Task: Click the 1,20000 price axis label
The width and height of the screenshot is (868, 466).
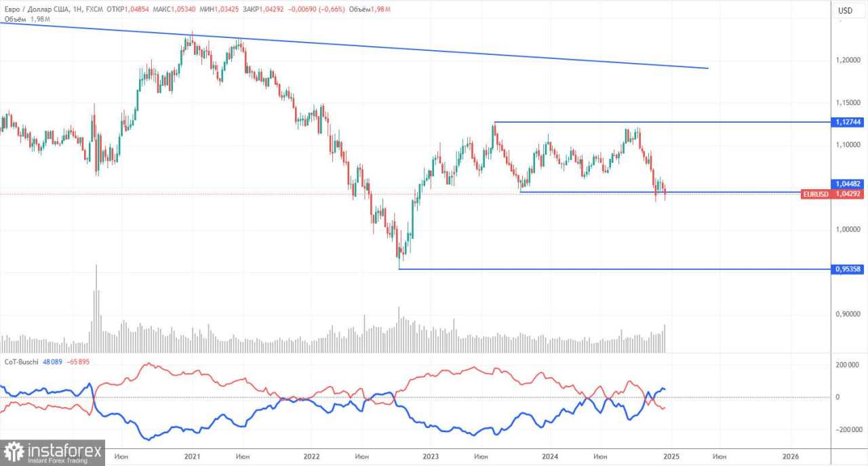Action: 848,60
